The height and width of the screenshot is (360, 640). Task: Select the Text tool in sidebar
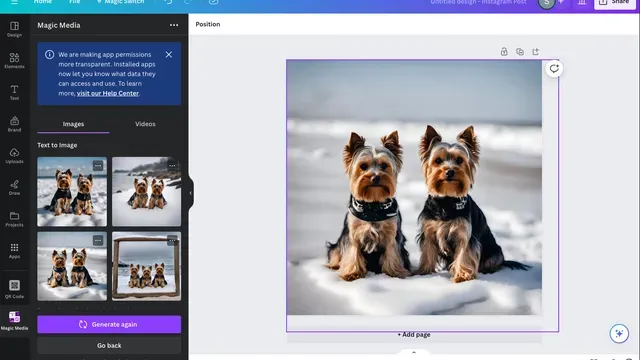point(14,93)
